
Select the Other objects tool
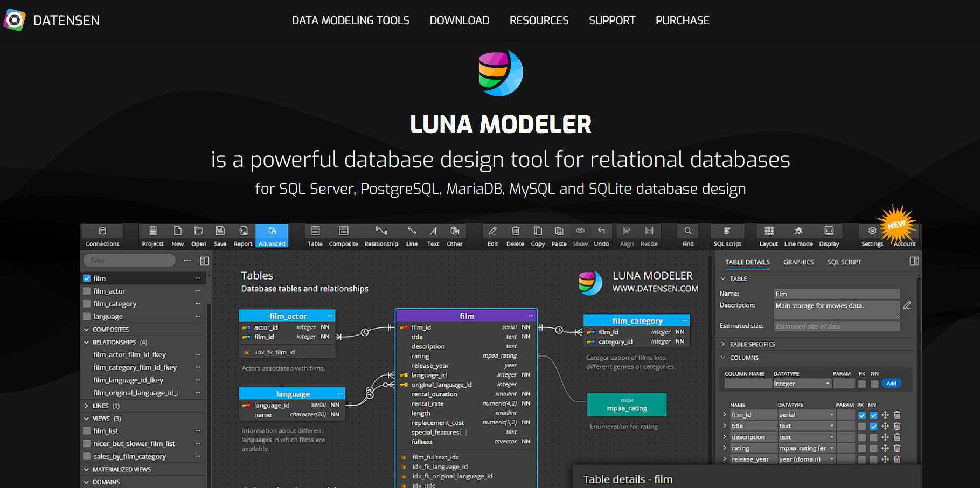point(455,236)
